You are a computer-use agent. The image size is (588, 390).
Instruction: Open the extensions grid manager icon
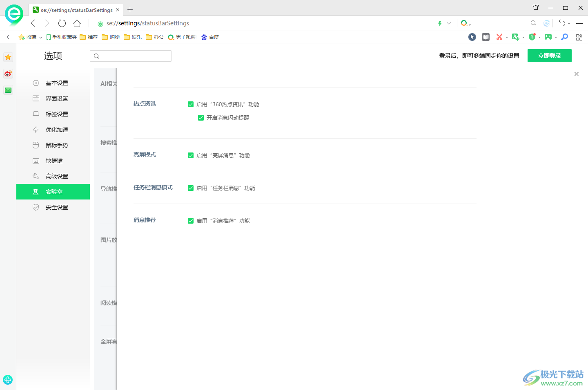[579, 37]
